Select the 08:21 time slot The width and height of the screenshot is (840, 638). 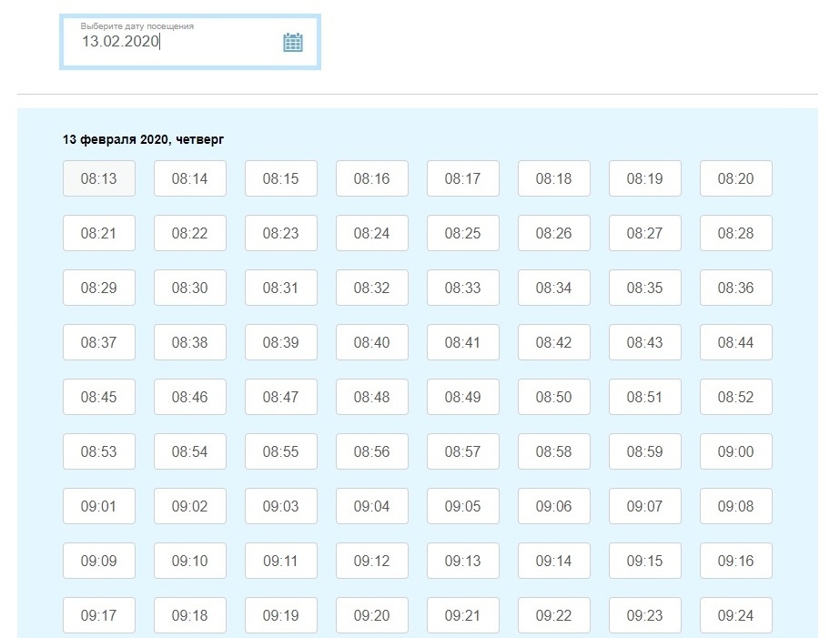[x=99, y=233]
